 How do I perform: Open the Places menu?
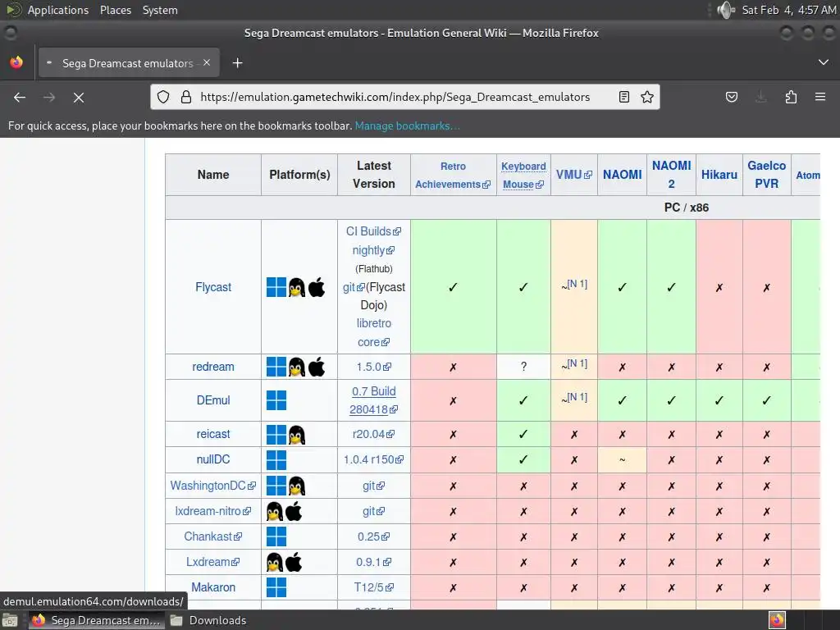pyautogui.click(x=115, y=10)
